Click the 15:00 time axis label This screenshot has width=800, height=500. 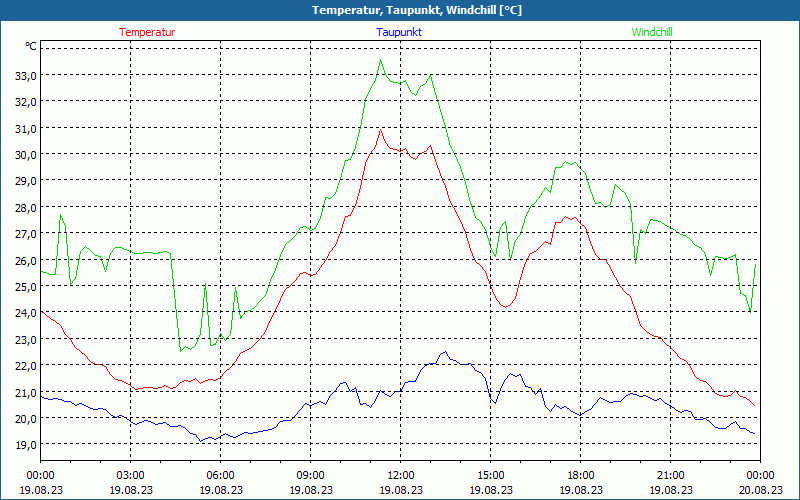coord(490,476)
